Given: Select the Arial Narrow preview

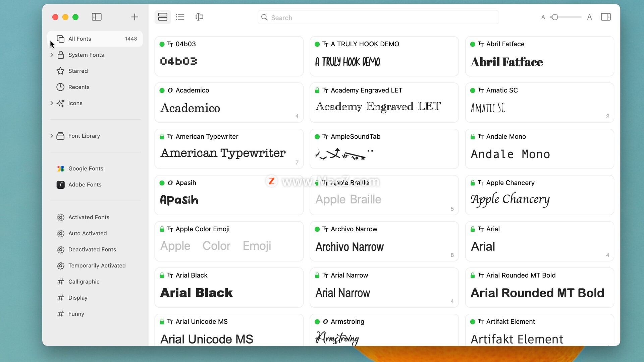Looking at the screenshot, I should click(x=343, y=293).
